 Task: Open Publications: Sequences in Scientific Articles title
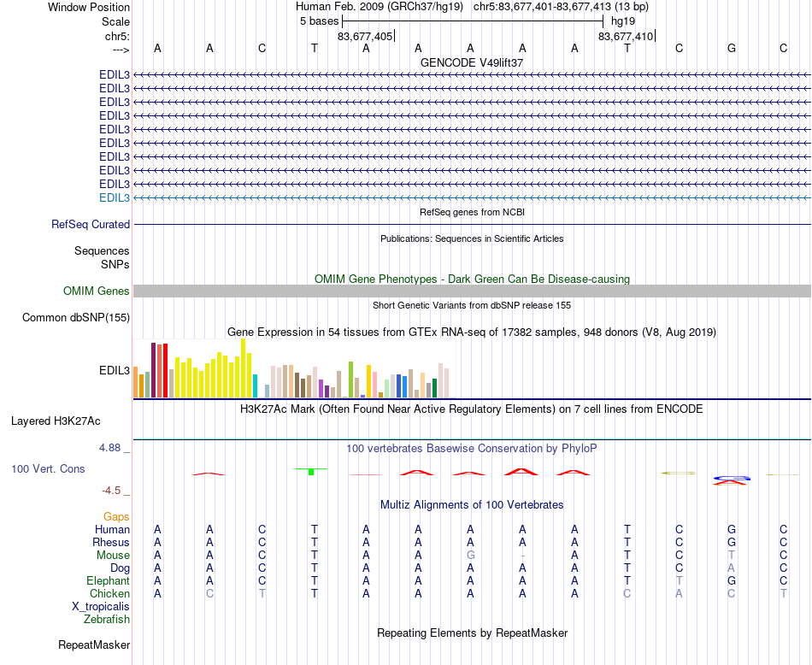[x=472, y=238]
